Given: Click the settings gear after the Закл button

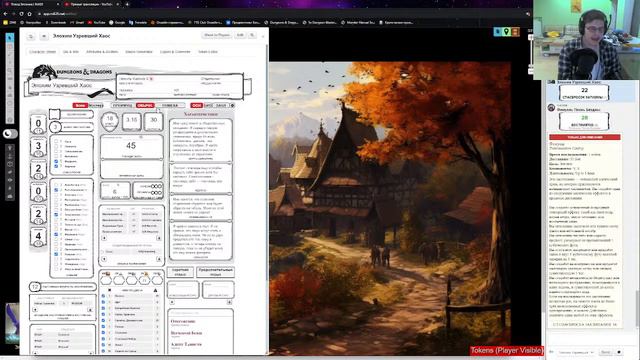Looking at the screenshot, I should point(232,105).
